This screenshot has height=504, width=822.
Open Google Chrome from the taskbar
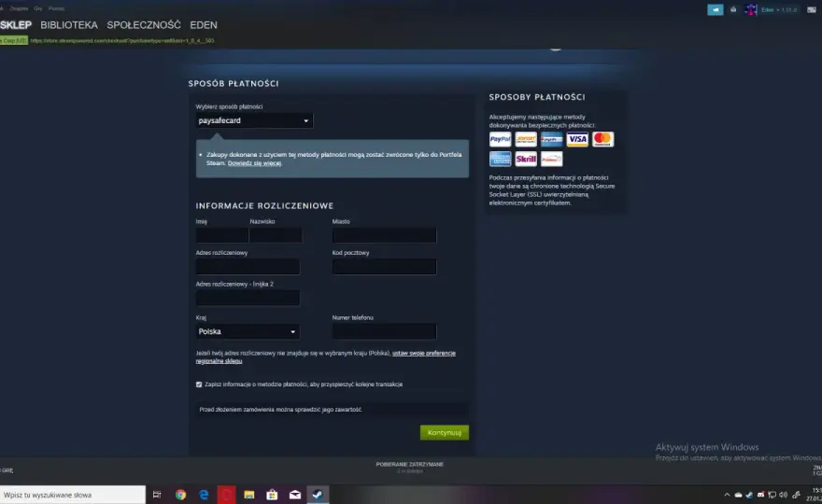(180, 495)
